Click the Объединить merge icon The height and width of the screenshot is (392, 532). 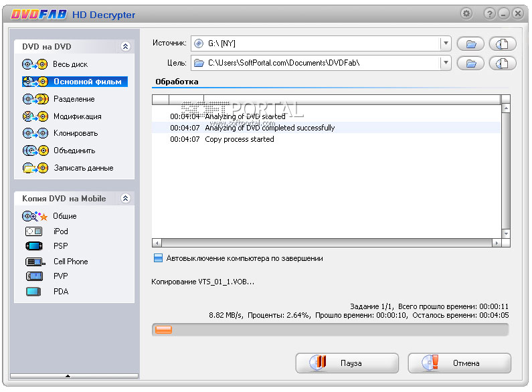click(x=35, y=151)
